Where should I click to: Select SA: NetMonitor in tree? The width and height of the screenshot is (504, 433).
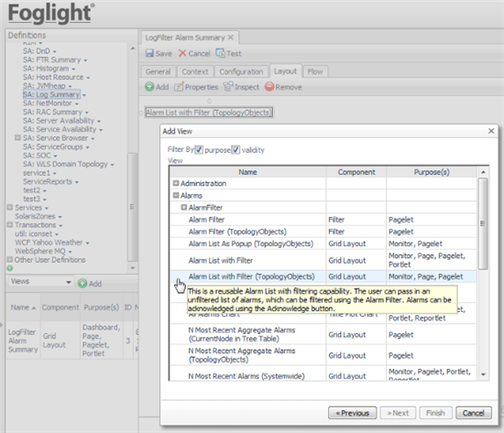pos(48,103)
